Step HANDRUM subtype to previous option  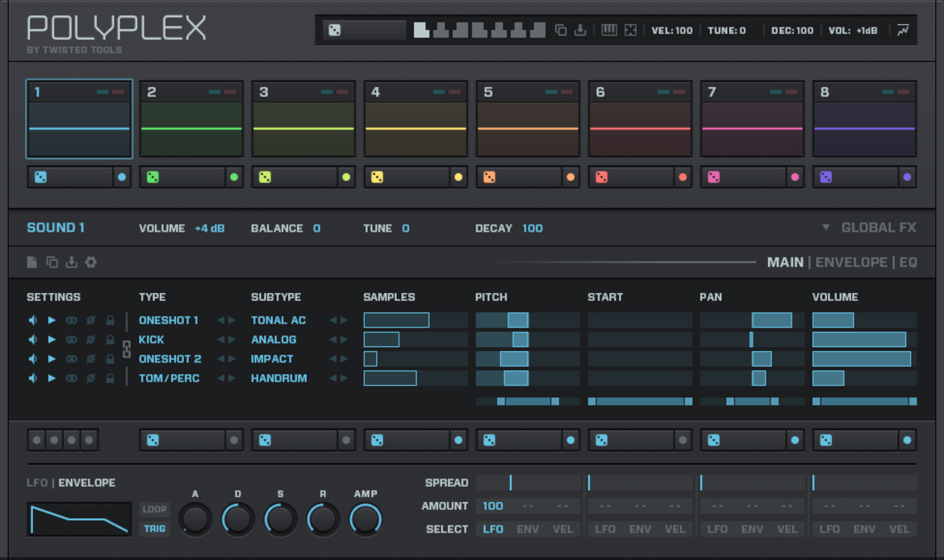pos(333,378)
